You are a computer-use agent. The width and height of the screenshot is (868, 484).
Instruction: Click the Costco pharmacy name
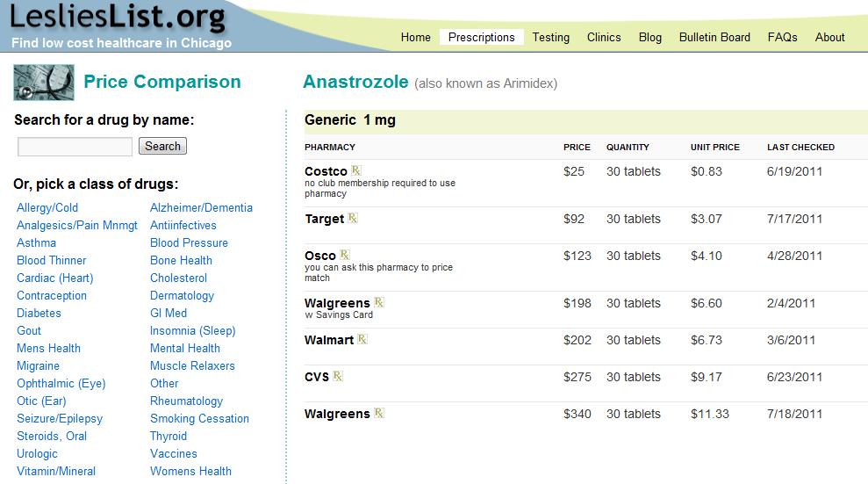(x=326, y=171)
